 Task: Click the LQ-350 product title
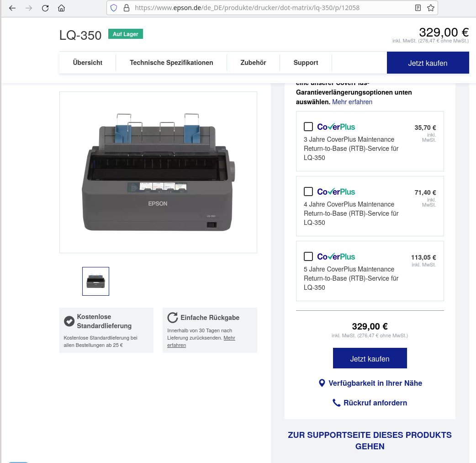(x=80, y=35)
